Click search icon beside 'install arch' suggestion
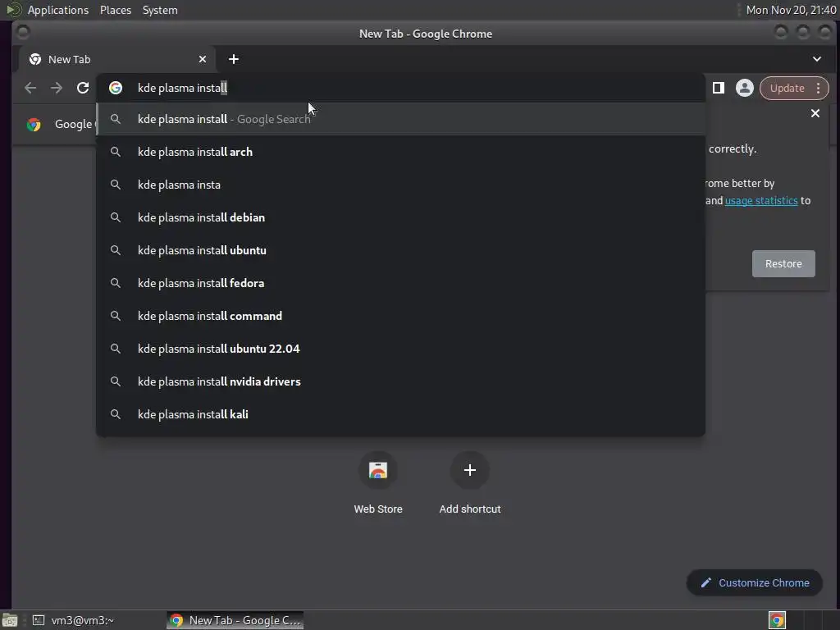This screenshot has height=630, width=840. point(115,152)
